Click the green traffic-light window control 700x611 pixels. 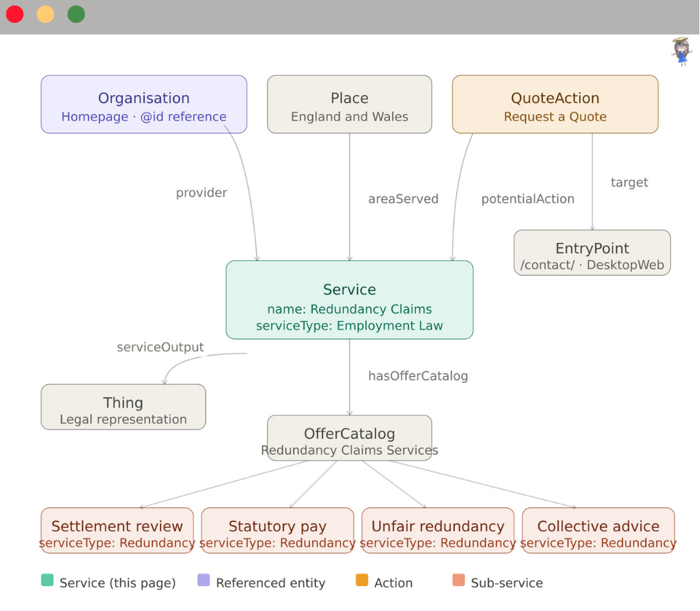tap(76, 14)
